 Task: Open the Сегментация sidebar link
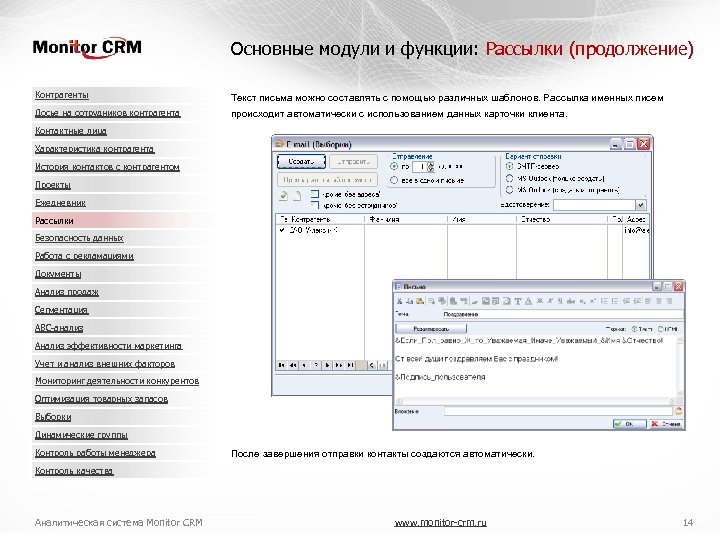tap(61, 310)
